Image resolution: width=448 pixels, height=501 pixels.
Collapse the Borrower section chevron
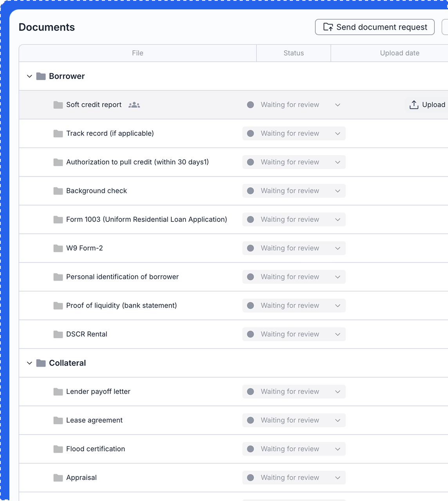click(29, 76)
